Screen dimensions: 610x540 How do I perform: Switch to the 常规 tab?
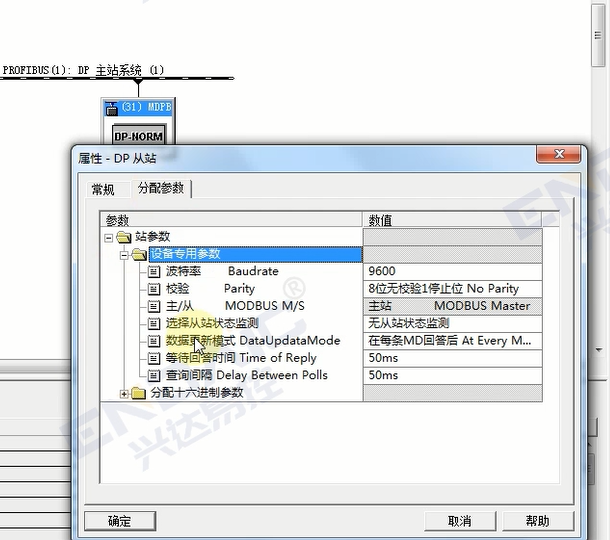pyautogui.click(x=103, y=190)
